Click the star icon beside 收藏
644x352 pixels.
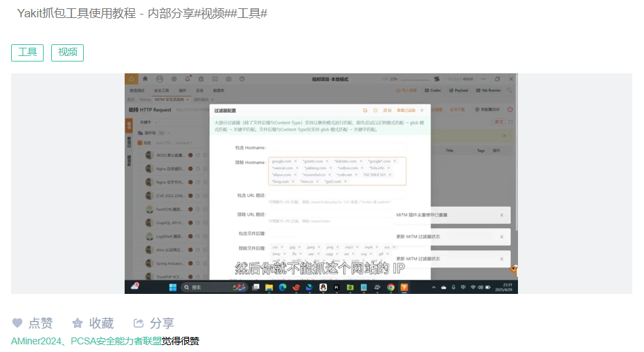tap(78, 323)
